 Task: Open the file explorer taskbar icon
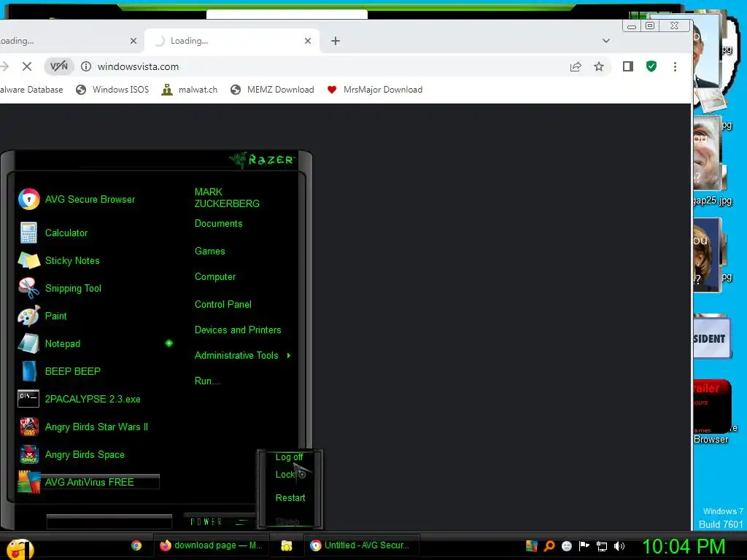[286, 545]
